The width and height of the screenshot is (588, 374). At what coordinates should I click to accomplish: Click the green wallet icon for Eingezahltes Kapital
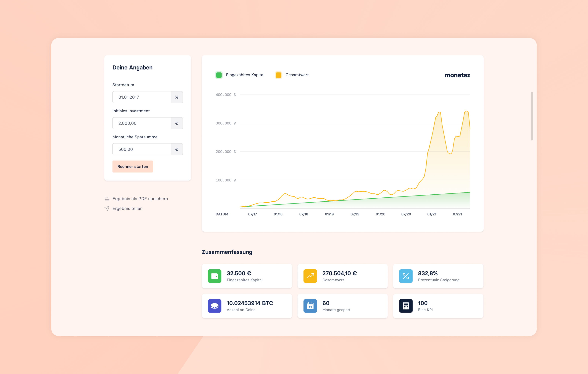point(214,276)
